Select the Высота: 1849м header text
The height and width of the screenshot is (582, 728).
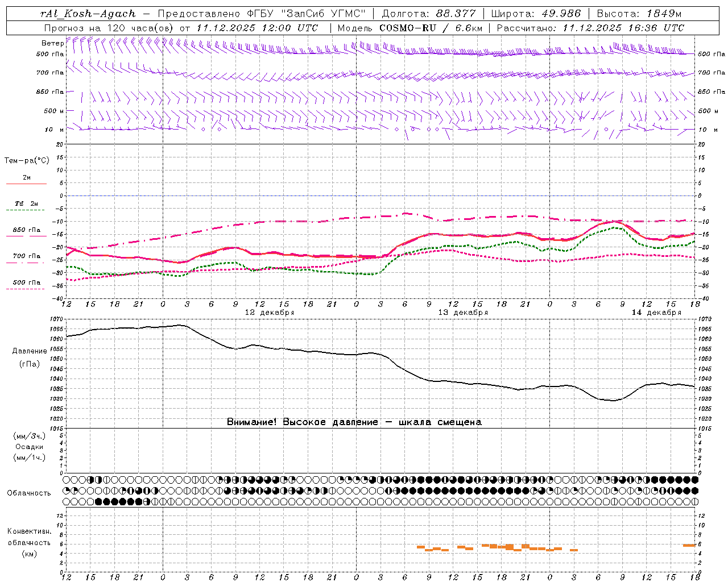click(639, 14)
